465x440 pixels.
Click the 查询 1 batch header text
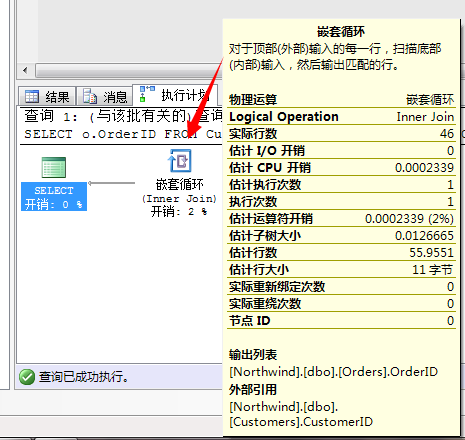(x=123, y=116)
